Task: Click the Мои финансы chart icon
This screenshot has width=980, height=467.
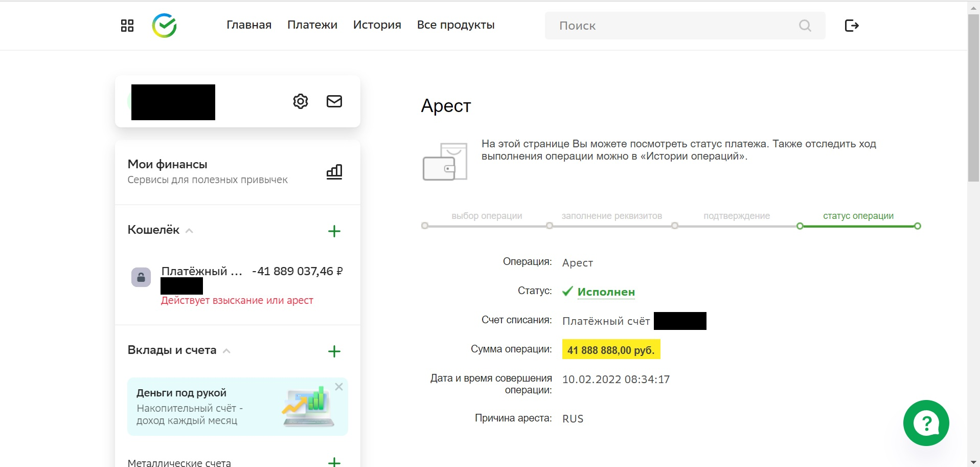Action: pyautogui.click(x=334, y=172)
